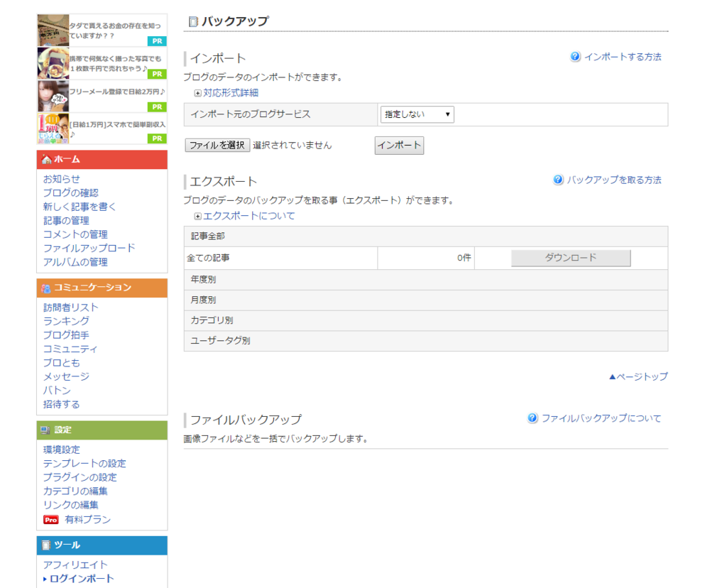This screenshot has height=588, width=727.
Task: Click the house icon in ホーム header
Action: tap(46, 160)
